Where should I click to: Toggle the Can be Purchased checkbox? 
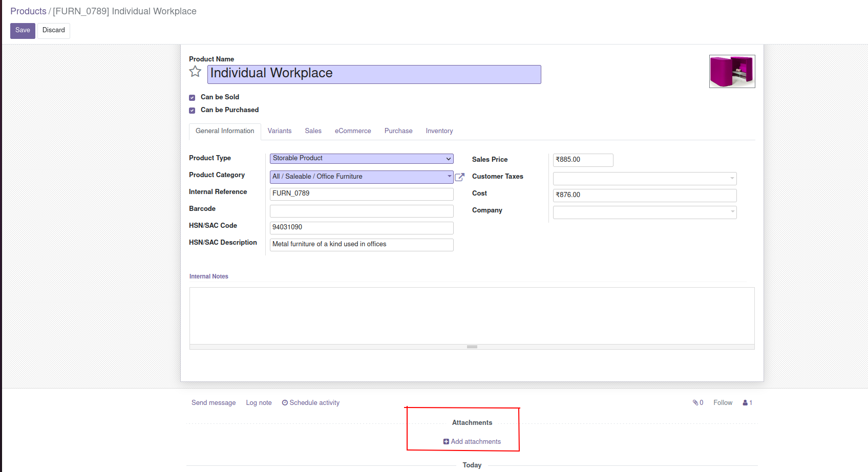[x=192, y=111]
